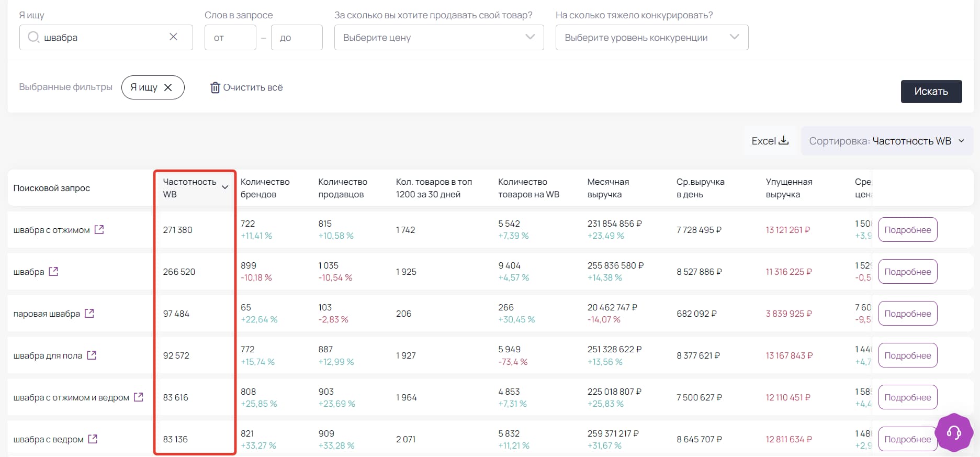Focus the 'до' word count field
This screenshot has width=980, height=457.
click(297, 37)
